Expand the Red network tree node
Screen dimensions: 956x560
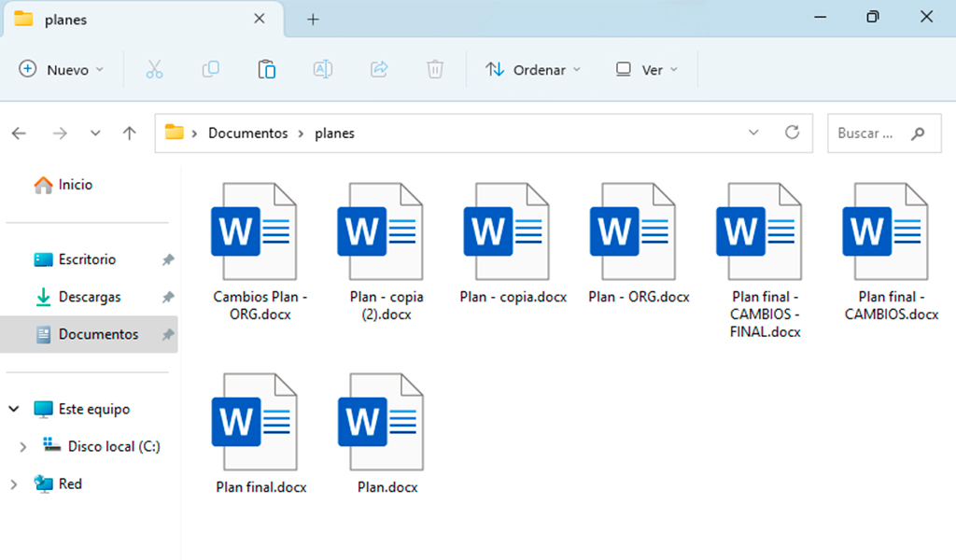coord(14,484)
